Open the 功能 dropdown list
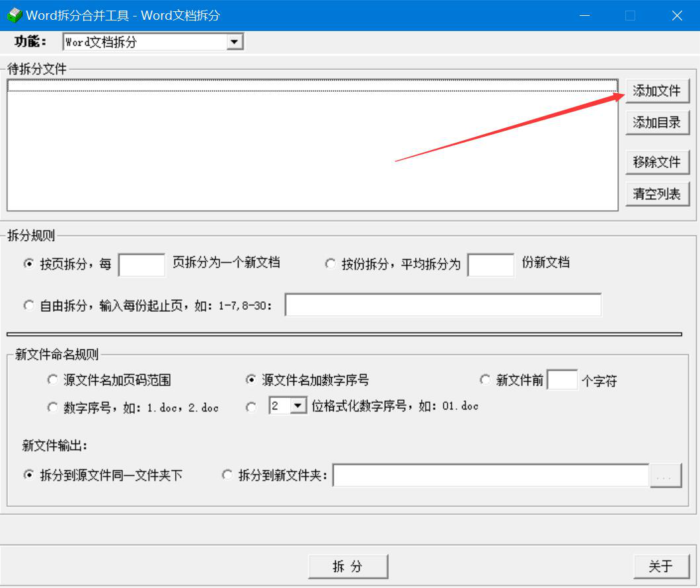 (234, 42)
